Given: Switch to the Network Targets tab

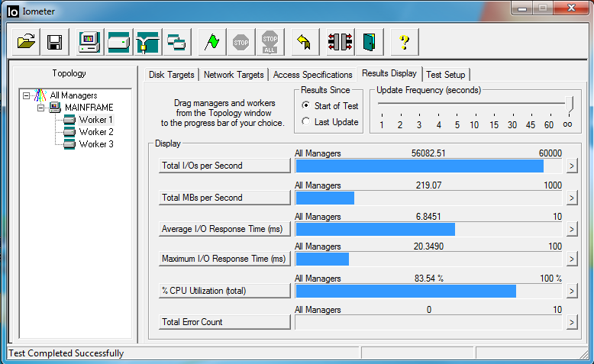Looking at the screenshot, I should 234,75.
